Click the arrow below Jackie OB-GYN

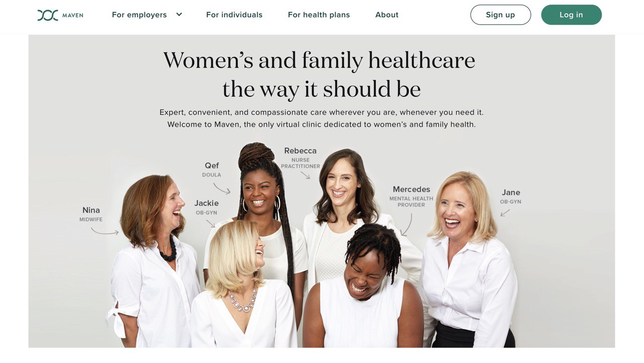[211, 223]
